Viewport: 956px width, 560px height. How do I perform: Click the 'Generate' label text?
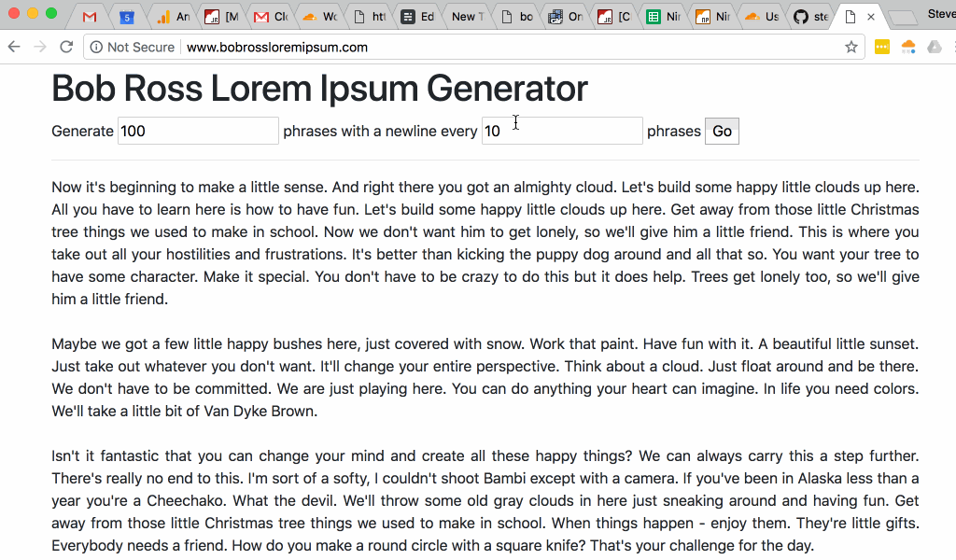pyautogui.click(x=82, y=131)
